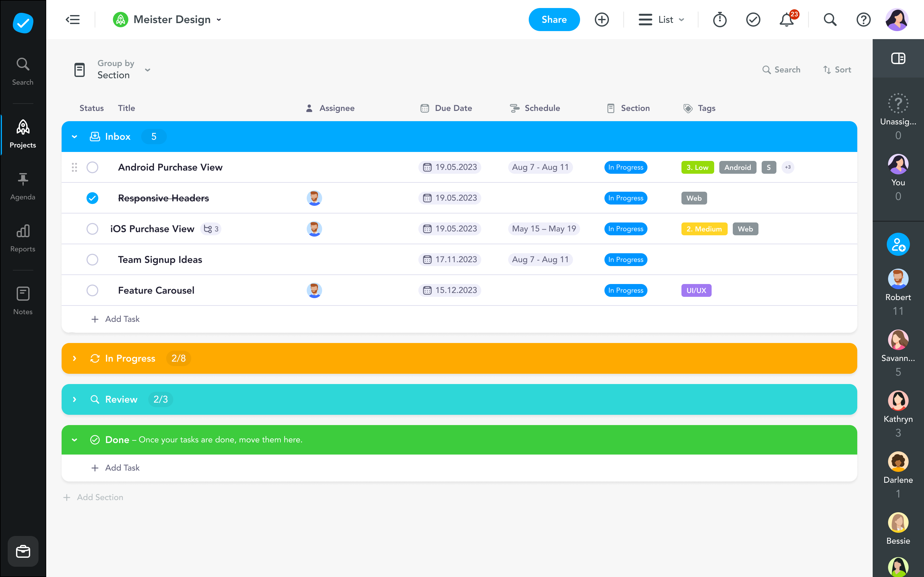Add a task in the Inbox section

click(x=116, y=319)
